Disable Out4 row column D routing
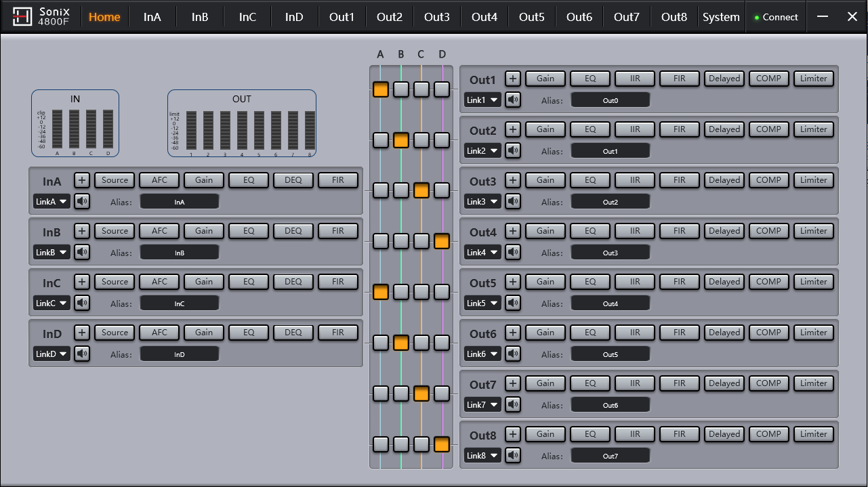The width and height of the screenshot is (868, 487). point(442,241)
